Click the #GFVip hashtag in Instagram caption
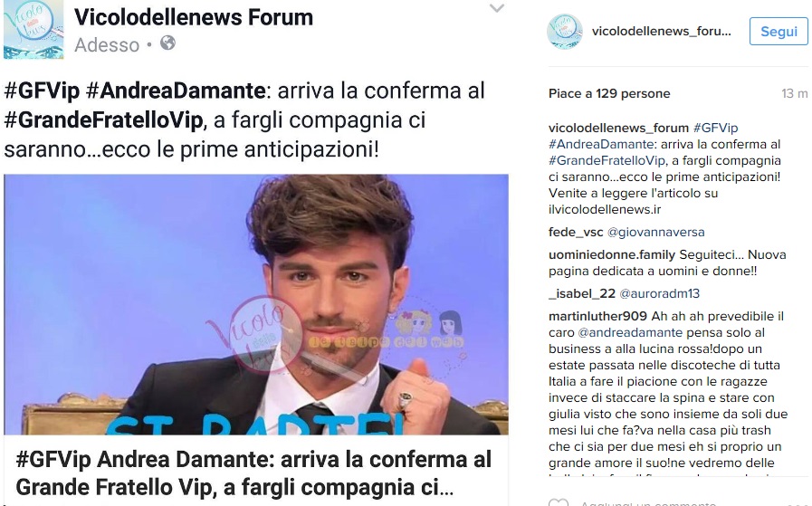The image size is (812, 506). point(715,128)
